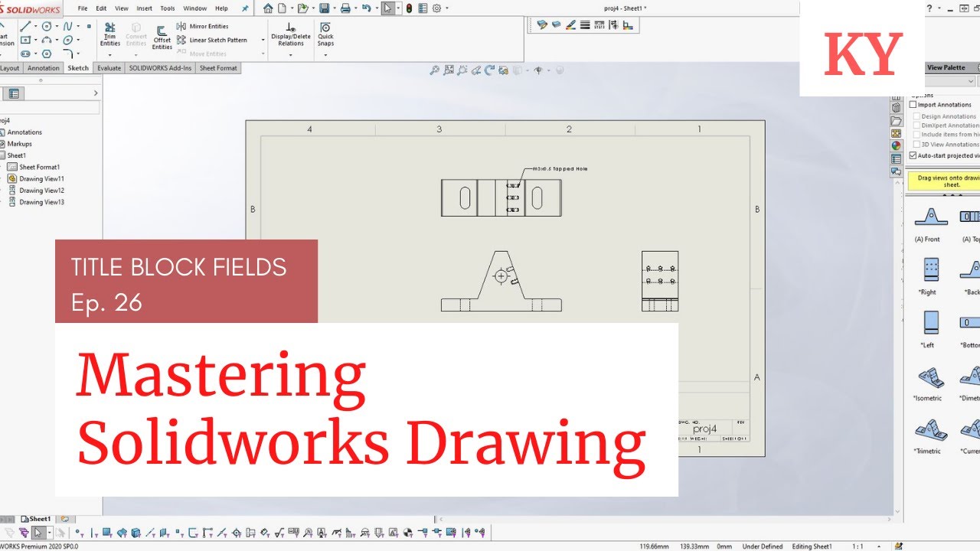Screen dimensions: 980x551
Task: Click the Home icon in the title toolbar
Action: pos(268,8)
